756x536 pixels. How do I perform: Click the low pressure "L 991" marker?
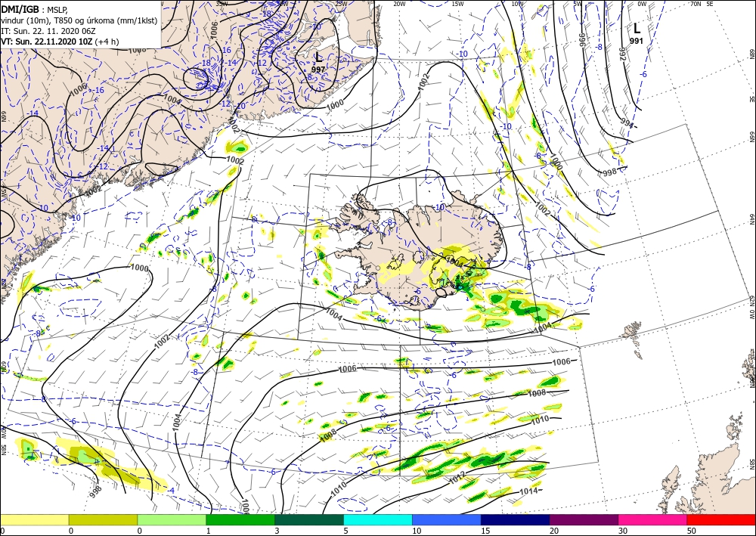[637, 33]
